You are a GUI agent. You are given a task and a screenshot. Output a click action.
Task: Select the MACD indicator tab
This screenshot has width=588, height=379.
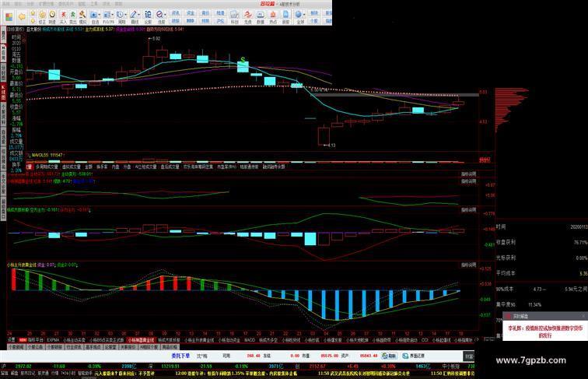[250, 340]
